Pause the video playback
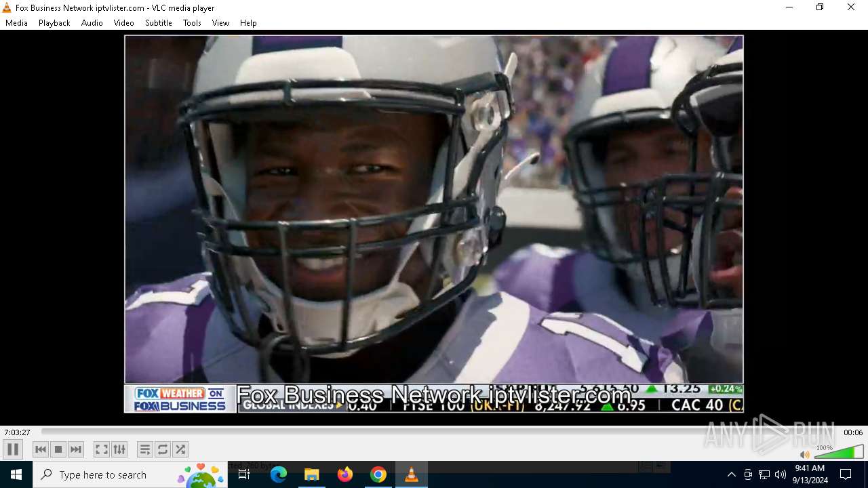Viewport: 868px width, 488px height. [13, 449]
